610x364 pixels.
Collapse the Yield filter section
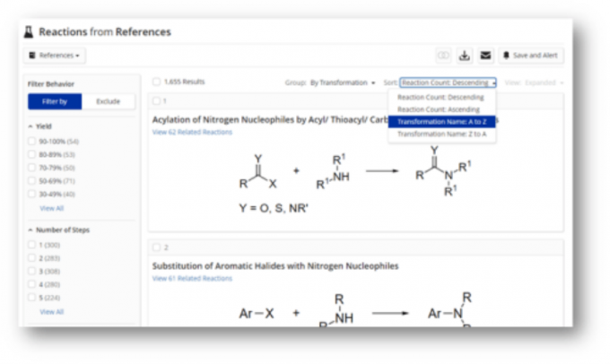tap(31, 126)
